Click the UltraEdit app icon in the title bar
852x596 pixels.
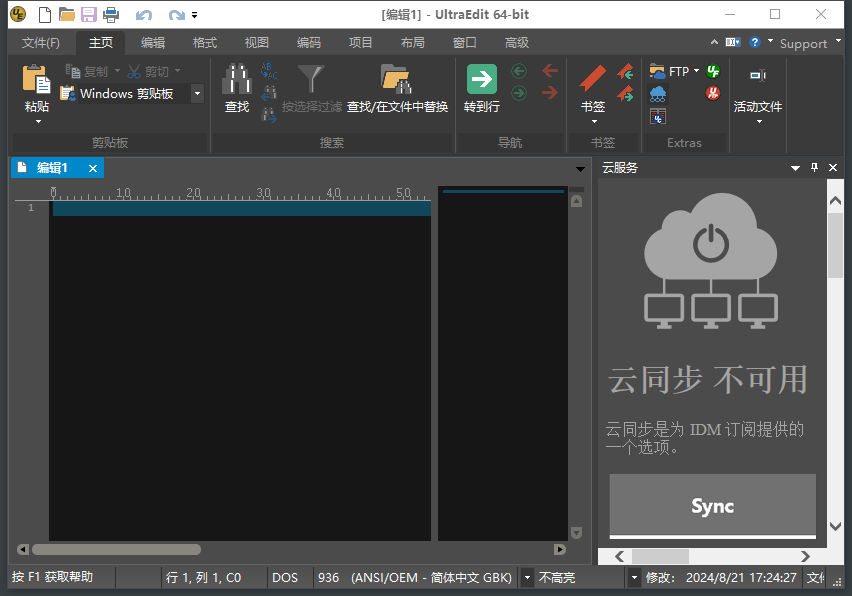click(18, 15)
